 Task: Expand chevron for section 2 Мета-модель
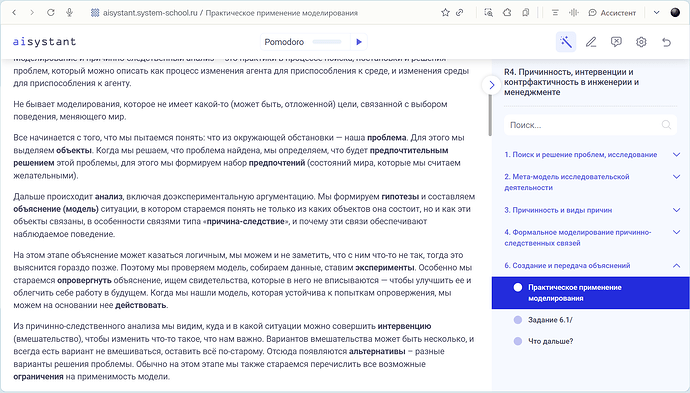(676, 176)
